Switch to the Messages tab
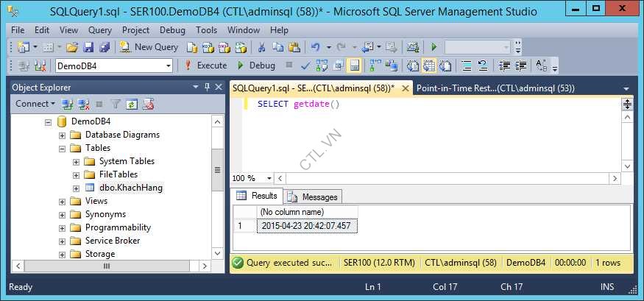This screenshot has height=301, width=644. [314, 196]
